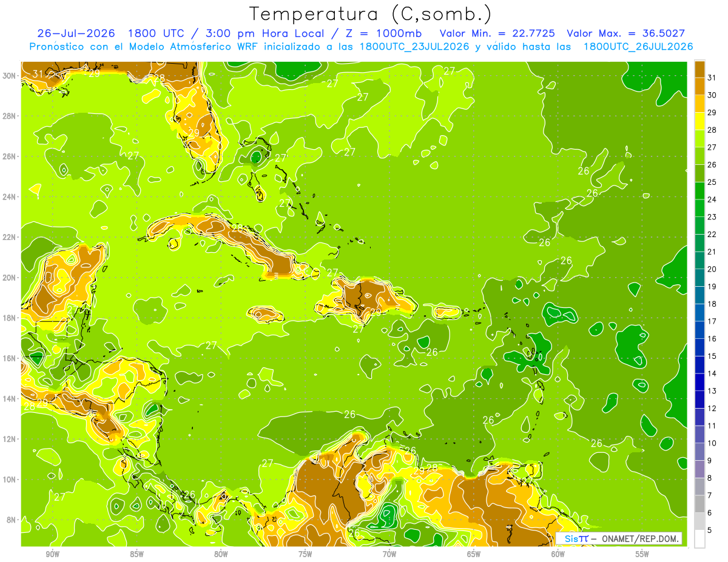Image resolution: width=728 pixels, height=562 pixels.
Task: Click the color scale label '25'
Action: (x=712, y=182)
